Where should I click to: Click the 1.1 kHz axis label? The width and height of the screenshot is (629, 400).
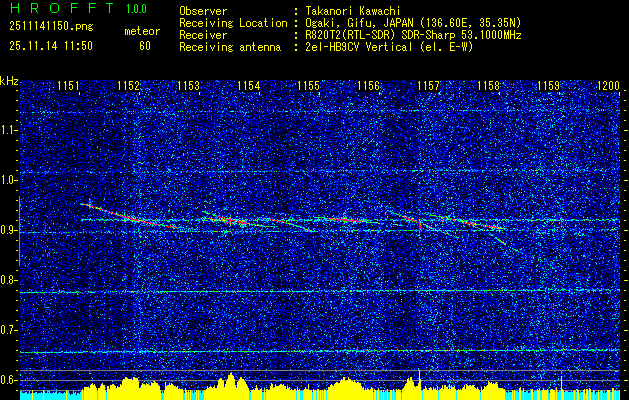coord(8,130)
